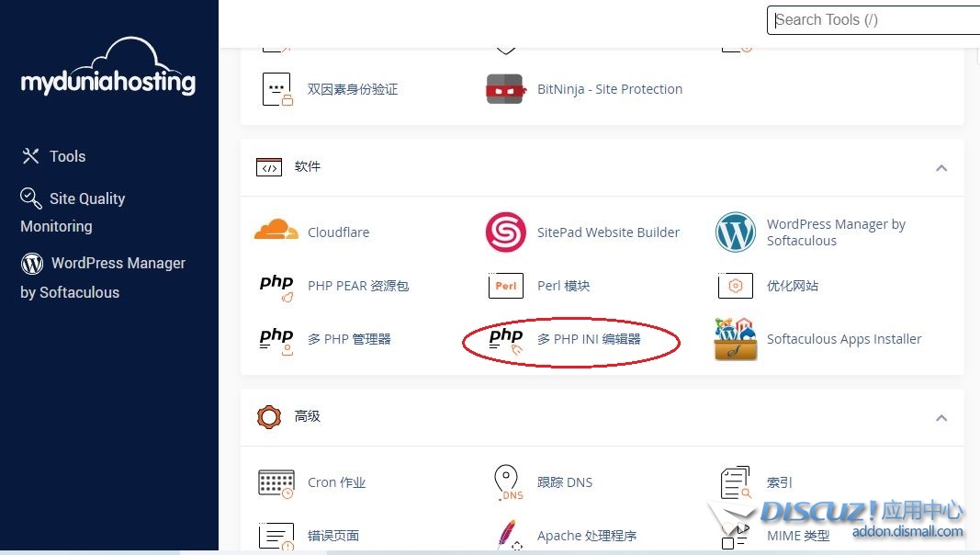Open the 双因素身份验证 link
Image resolution: width=980 pixels, height=555 pixels.
click(353, 89)
